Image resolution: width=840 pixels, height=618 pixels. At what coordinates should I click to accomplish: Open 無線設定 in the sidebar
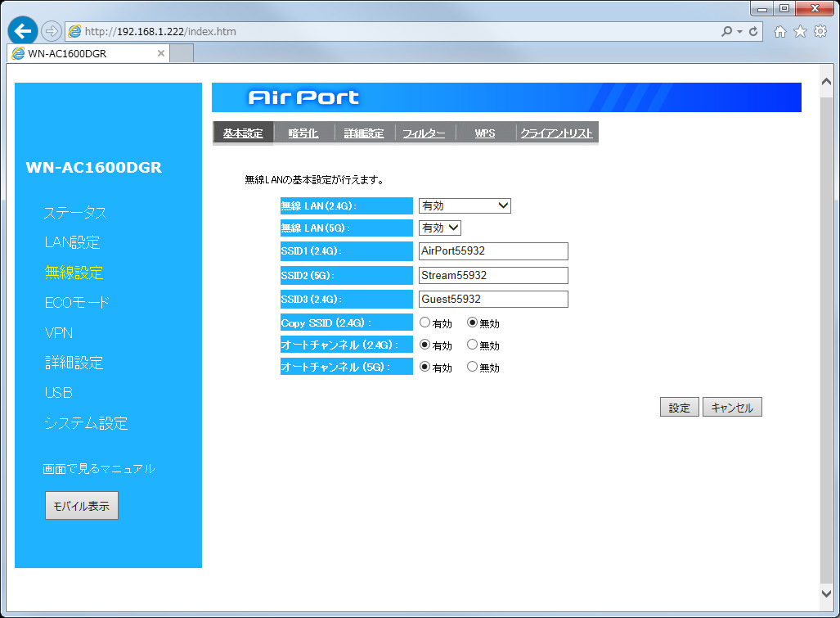[x=74, y=273]
